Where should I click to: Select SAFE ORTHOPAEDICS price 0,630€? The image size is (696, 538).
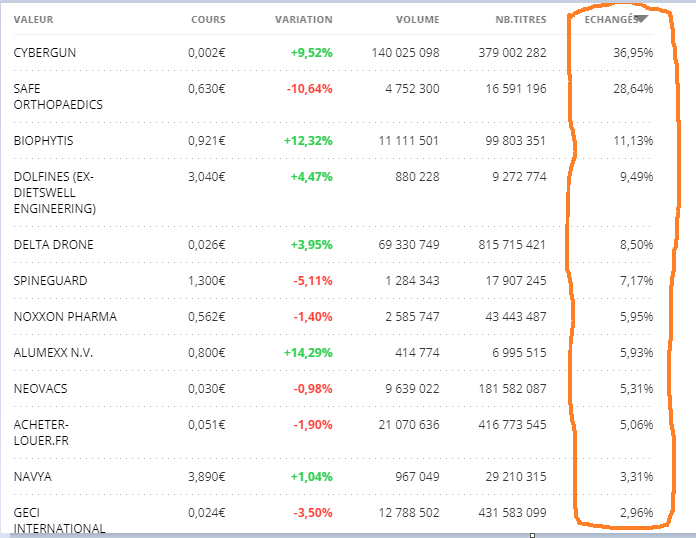point(207,89)
